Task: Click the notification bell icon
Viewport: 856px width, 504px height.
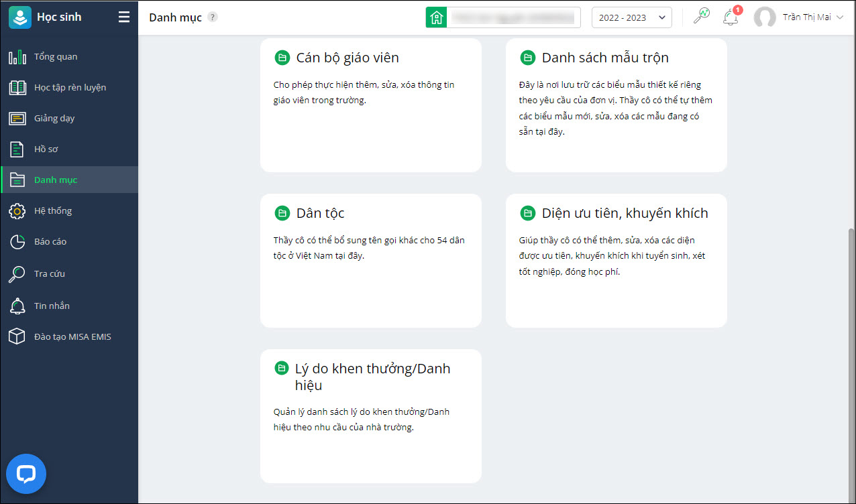Action: point(731,17)
